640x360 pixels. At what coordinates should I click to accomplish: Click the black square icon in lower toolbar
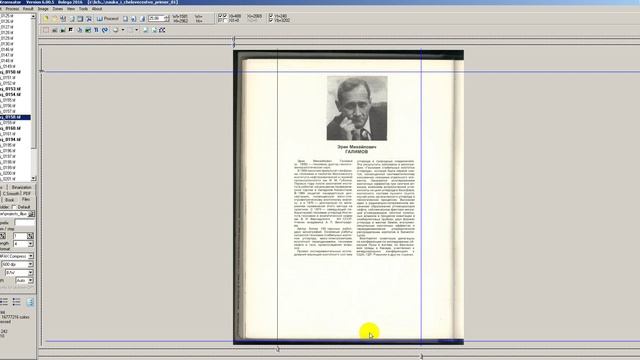pos(71,30)
